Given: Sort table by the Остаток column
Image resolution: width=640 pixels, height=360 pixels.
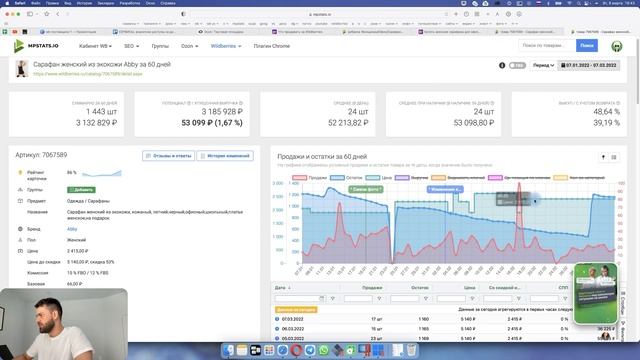Looking at the screenshot, I should 420,288.
